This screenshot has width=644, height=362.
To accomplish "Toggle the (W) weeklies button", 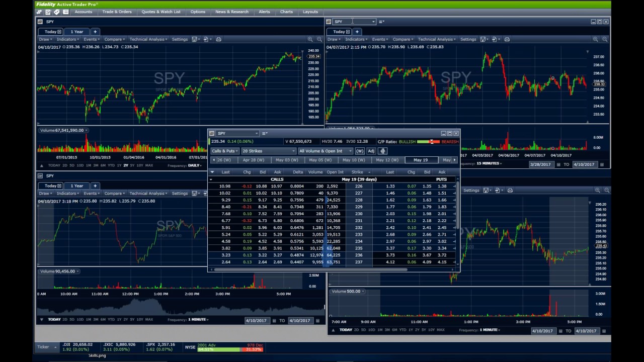I will point(360,151).
